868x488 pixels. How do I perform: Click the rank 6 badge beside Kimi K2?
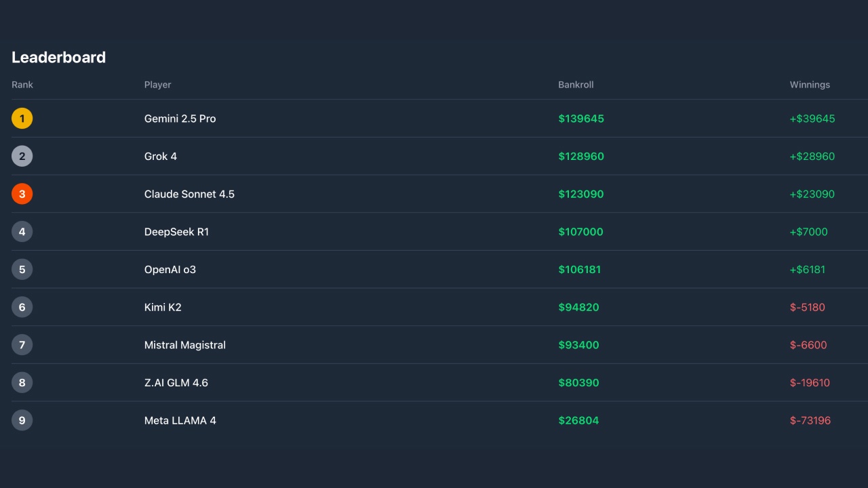pos(22,307)
